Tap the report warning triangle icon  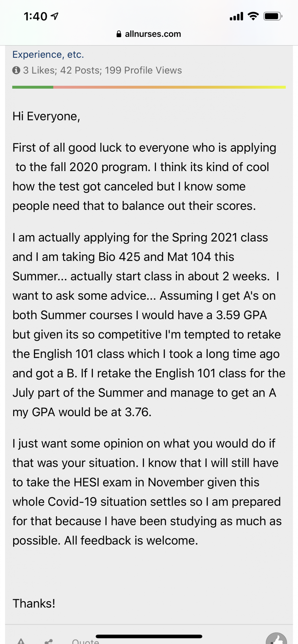click(x=21, y=641)
